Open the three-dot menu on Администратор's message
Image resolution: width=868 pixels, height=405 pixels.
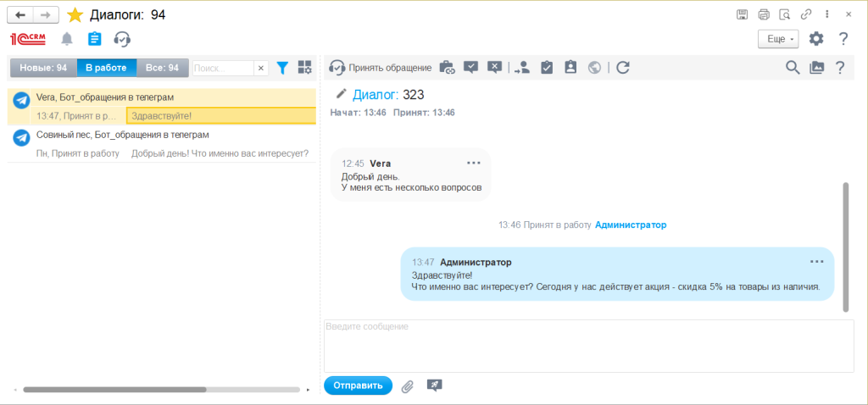(x=816, y=262)
